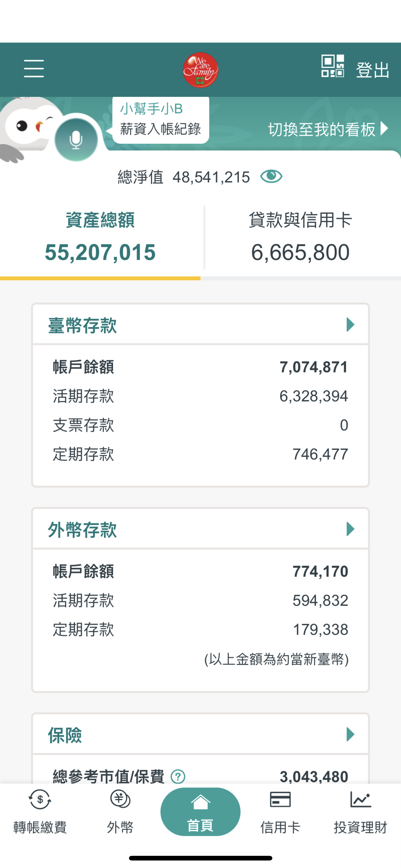
Task: Tap 登出 to log out
Action: click(373, 70)
